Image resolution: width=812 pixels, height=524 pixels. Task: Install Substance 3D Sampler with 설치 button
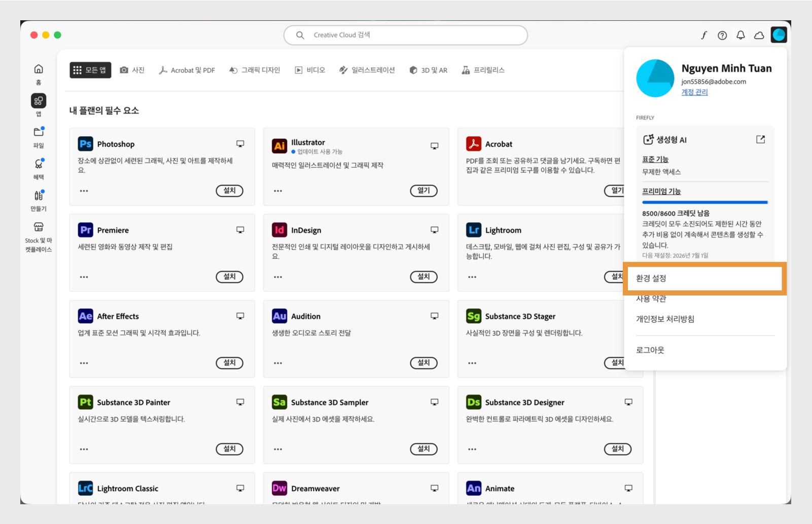(424, 449)
